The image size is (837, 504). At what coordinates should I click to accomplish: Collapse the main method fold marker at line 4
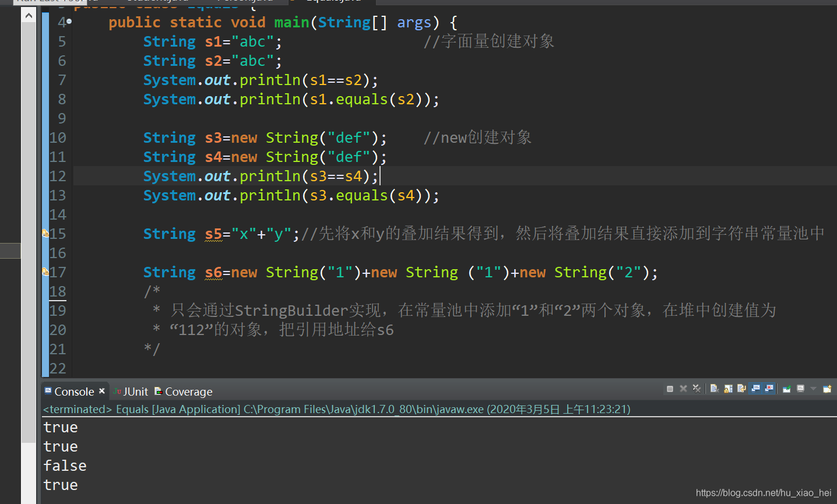(69, 22)
